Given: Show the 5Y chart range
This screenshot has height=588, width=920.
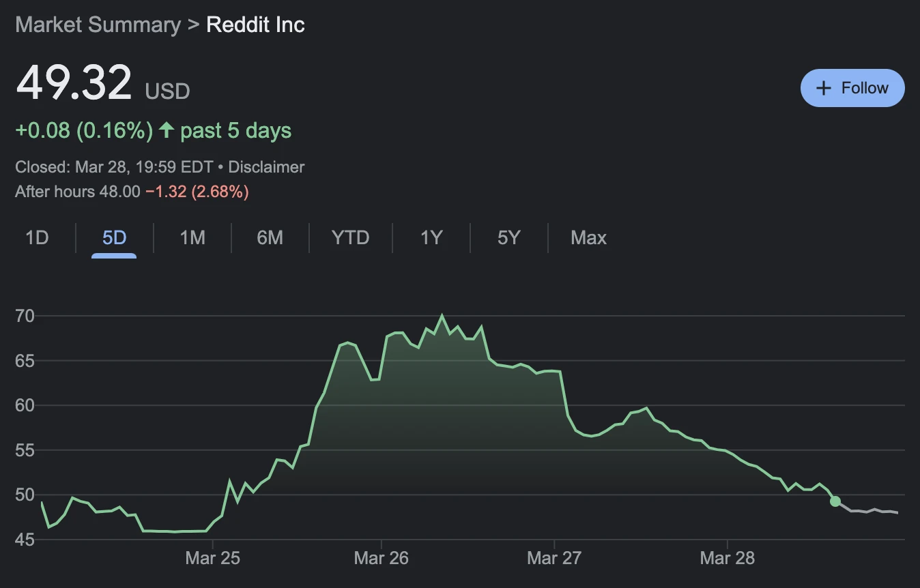Looking at the screenshot, I should pyautogui.click(x=508, y=238).
